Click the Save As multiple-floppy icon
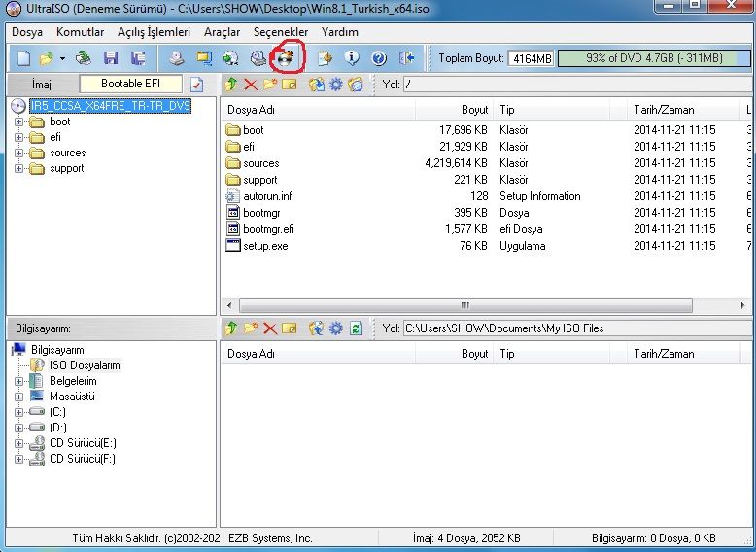The image size is (756, 552). point(138,58)
